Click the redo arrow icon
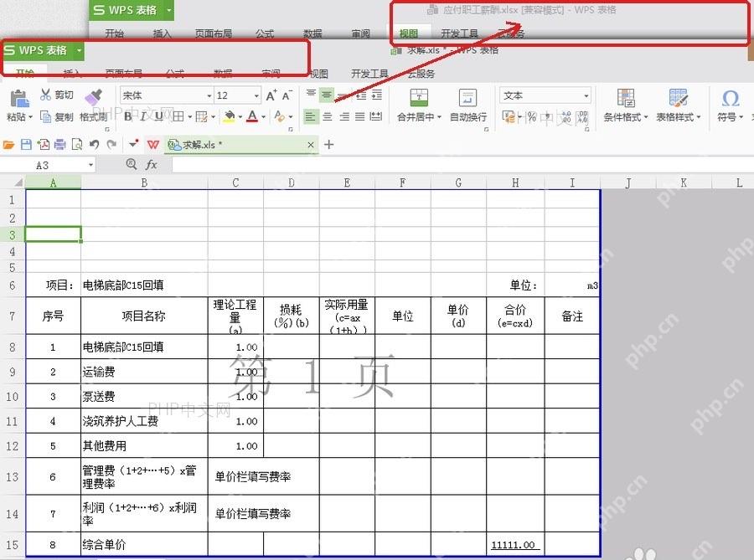Image resolution: width=754 pixels, height=560 pixels. (x=111, y=145)
